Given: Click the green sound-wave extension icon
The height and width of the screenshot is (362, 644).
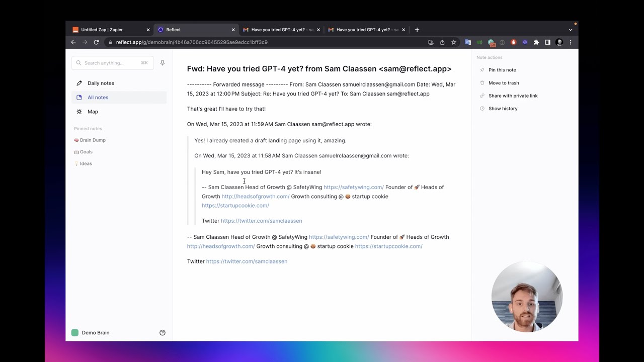Looking at the screenshot, I should pos(479,42).
